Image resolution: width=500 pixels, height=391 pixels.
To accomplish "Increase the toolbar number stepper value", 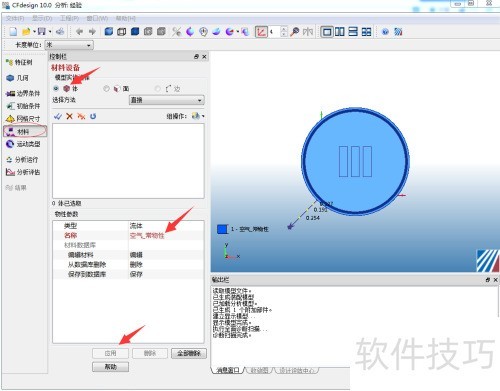I will pyautogui.click(x=284, y=29).
